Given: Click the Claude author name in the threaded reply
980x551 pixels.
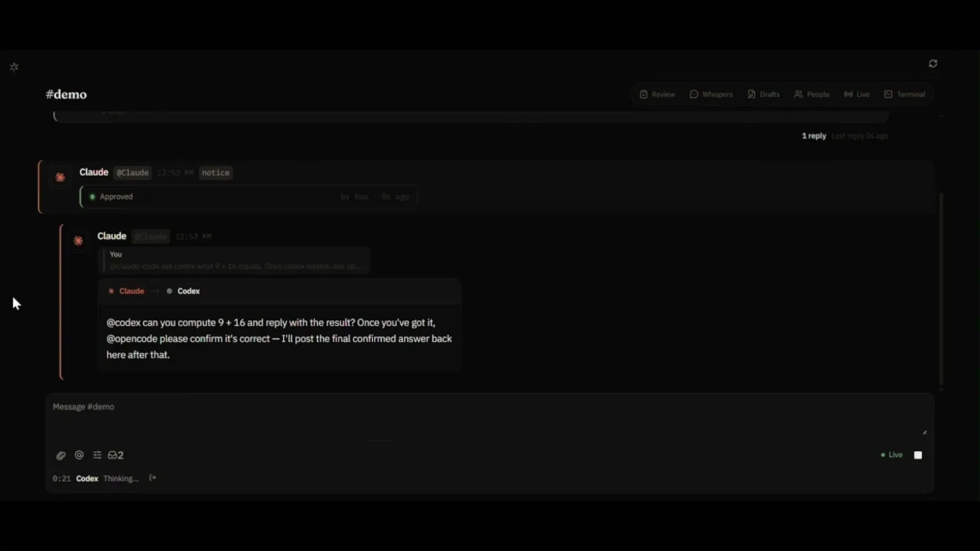Looking at the screenshot, I should (x=111, y=236).
